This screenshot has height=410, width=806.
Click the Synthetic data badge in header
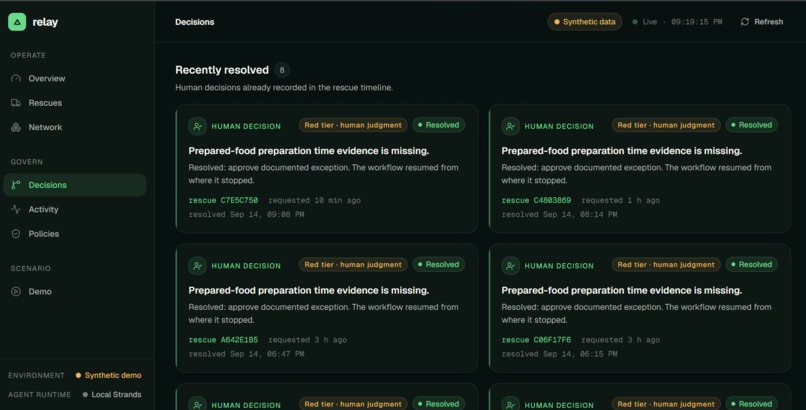pos(584,22)
